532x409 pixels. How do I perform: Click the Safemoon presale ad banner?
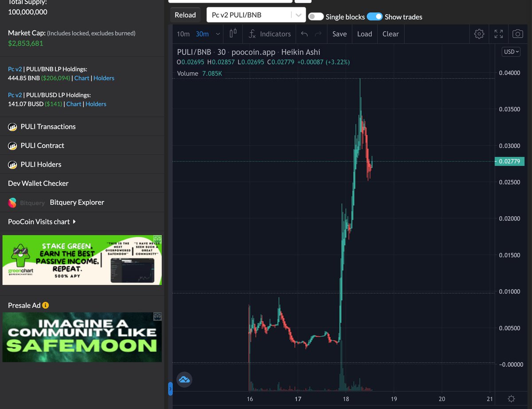[82, 337]
